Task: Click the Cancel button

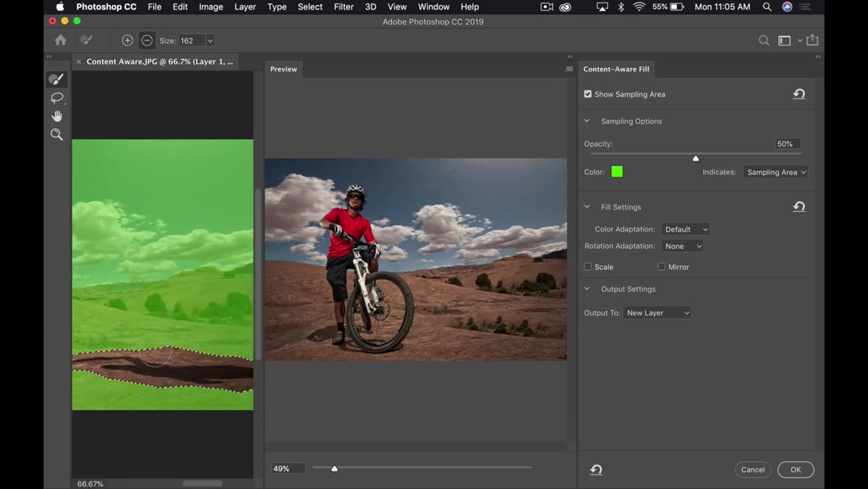Action: 753,469
